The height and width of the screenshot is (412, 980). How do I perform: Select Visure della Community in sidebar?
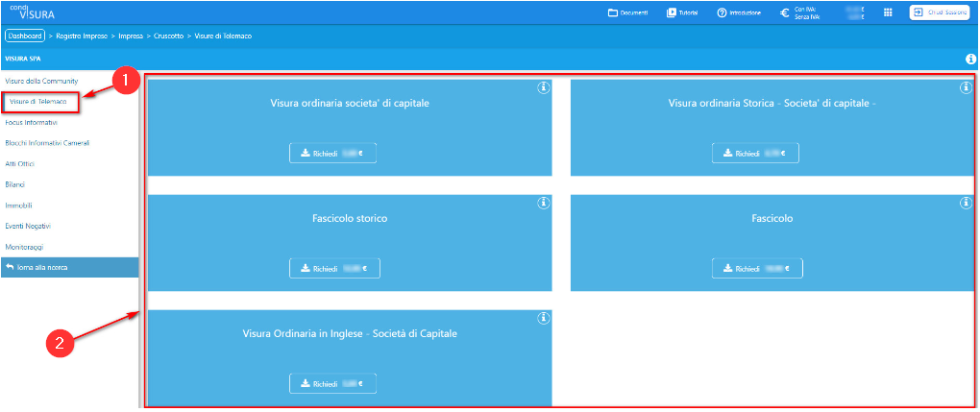coord(40,81)
